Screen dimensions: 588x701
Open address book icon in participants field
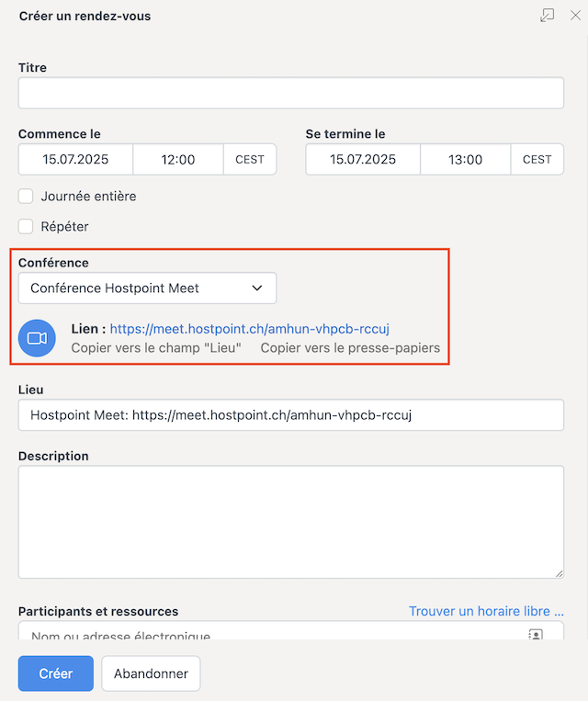536,634
